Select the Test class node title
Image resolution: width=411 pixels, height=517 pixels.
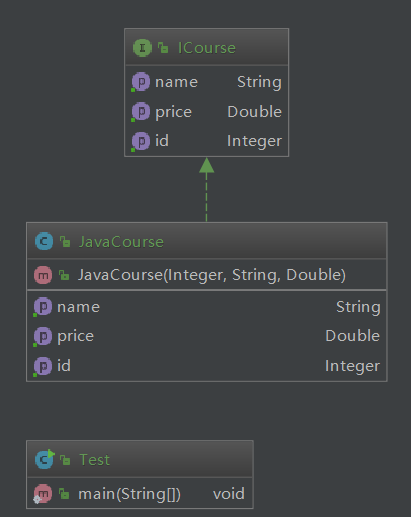click(x=94, y=460)
